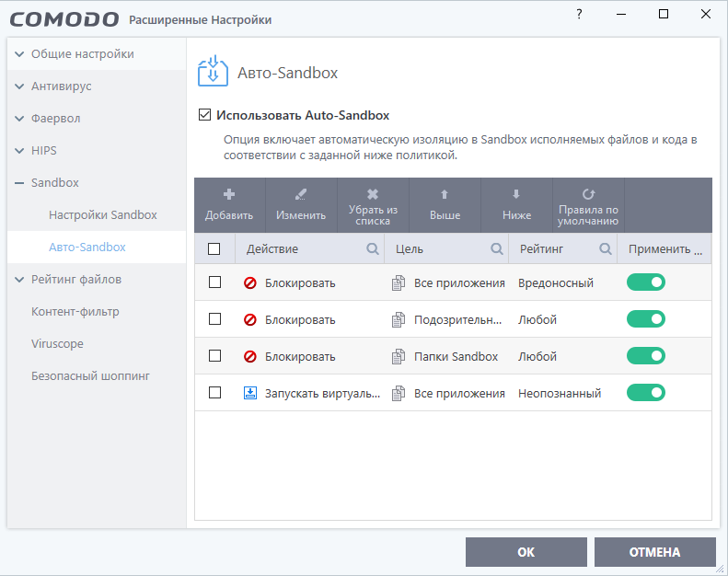Open the help question mark icon
The width and height of the screenshot is (728, 576).
(x=578, y=15)
